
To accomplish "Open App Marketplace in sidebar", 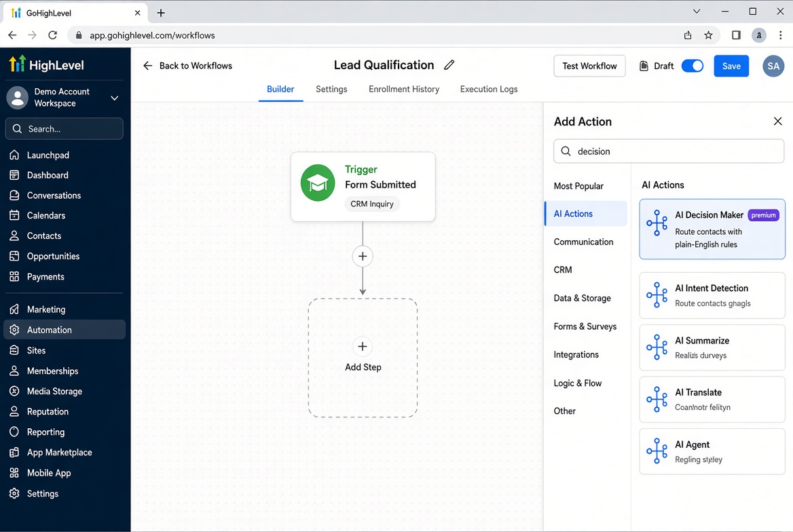I will (x=59, y=453).
